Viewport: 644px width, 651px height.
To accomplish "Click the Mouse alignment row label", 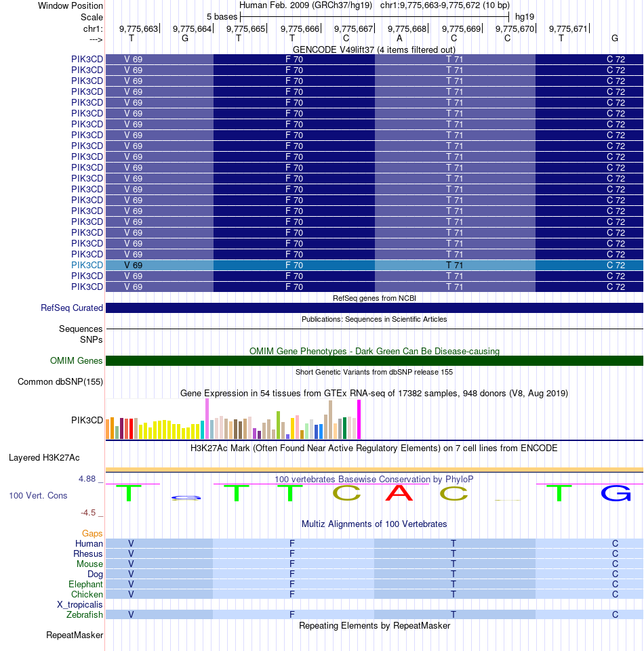I will 89,564.
